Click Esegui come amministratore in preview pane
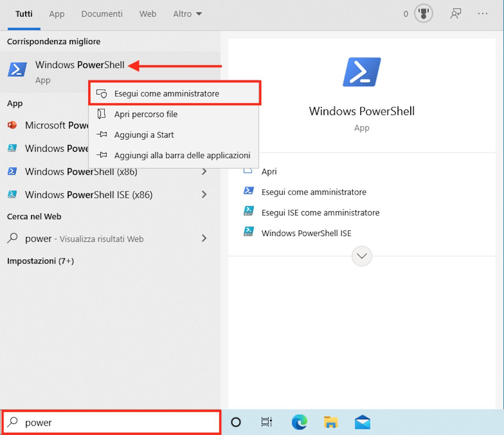Viewport: 504px width, 435px height. coord(314,192)
